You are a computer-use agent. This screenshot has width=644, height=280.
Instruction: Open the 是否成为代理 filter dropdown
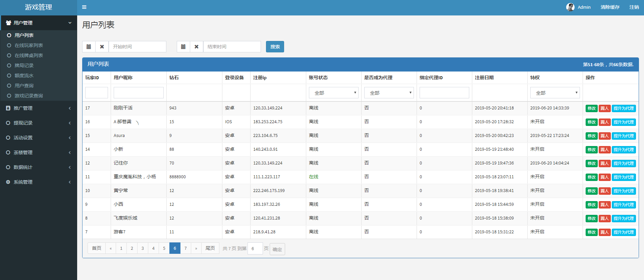[x=389, y=93]
